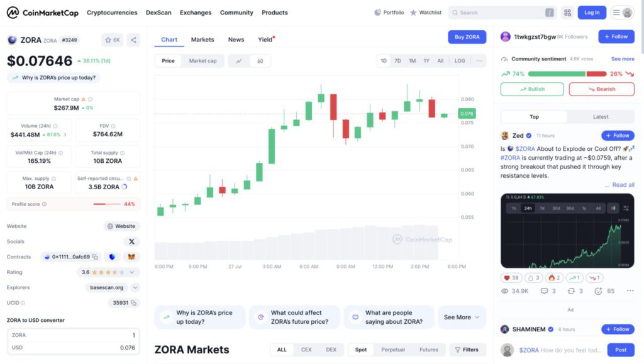Click the MetaMask fox icon
Viewport: 644px width, 364px height.
[x=131, y=256]
